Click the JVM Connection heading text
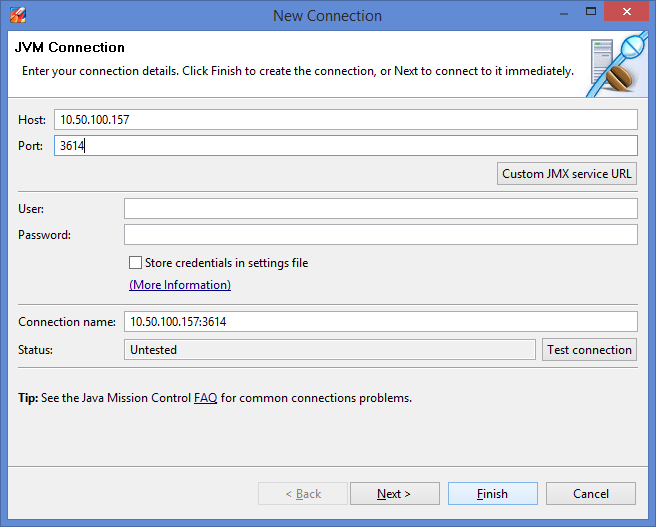656x527 pixels. (69, 47)
